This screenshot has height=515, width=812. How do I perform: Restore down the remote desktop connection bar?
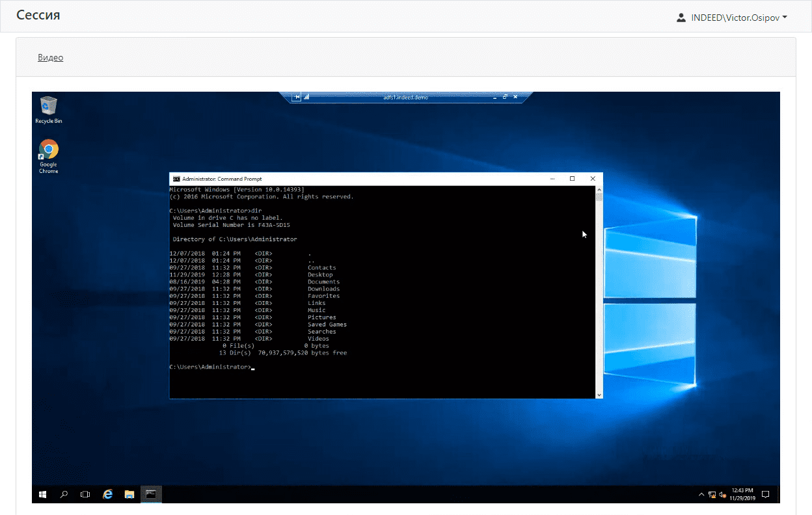tap(505, 97)
